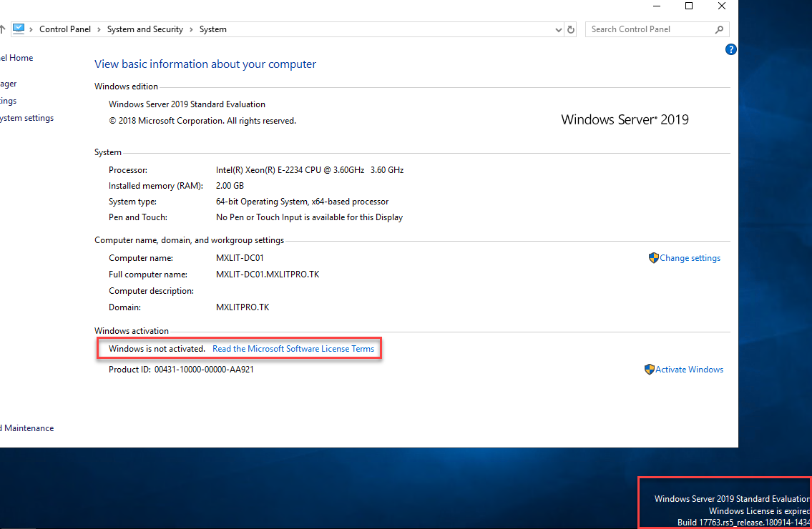Click the blue Help question mark icon
This screenshot has width=812, height=529.
730,49
